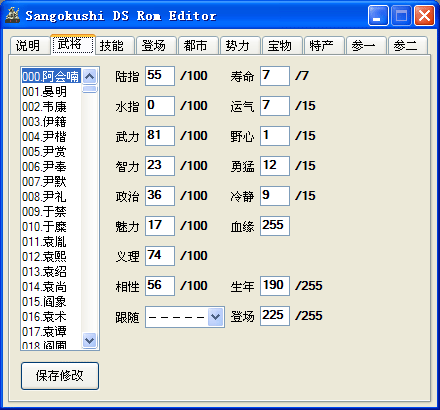The height and width of the screenshot is (410, 440).
Task: Select 012.袁熙 in the list
Action: point(51,256)
